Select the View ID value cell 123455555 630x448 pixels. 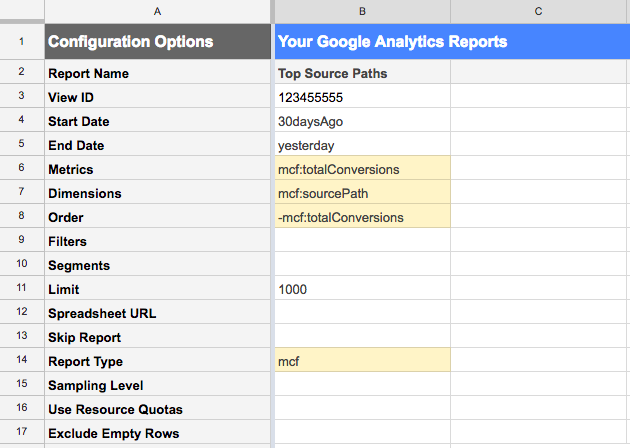point(361,97)
